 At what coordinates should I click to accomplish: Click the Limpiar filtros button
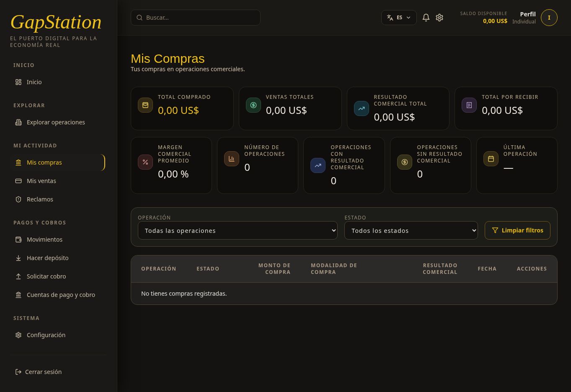517,230
